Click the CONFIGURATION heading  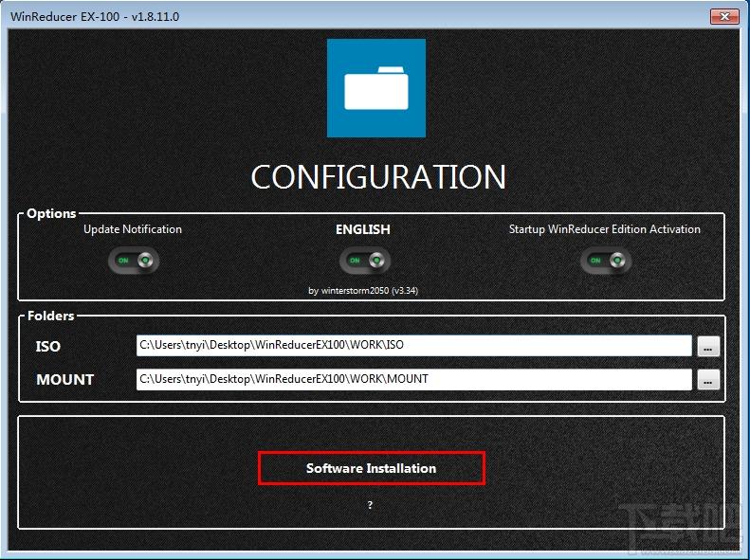[378, 177]
